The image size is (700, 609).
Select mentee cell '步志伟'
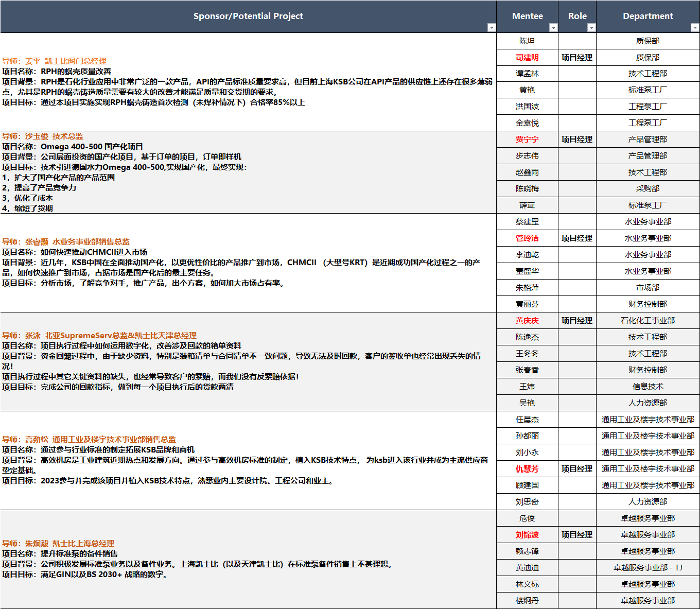[x=527, y=156]
